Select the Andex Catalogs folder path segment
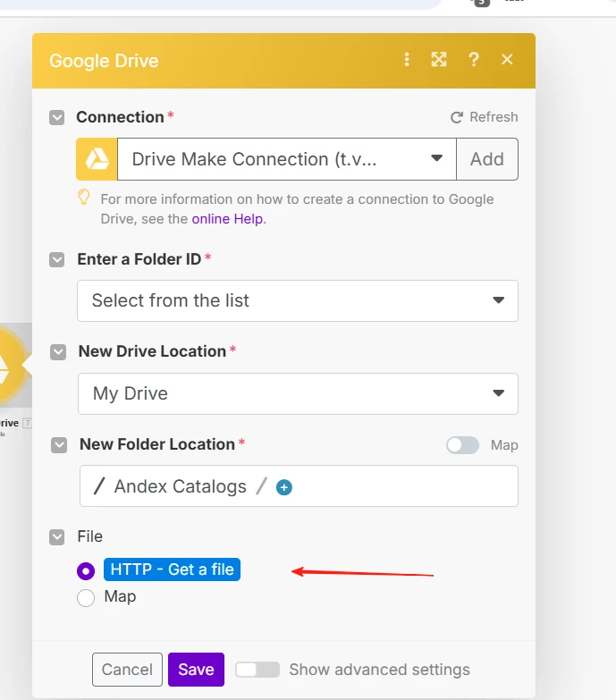Viewport: 616px width, 700px height. tap(181, 486)
